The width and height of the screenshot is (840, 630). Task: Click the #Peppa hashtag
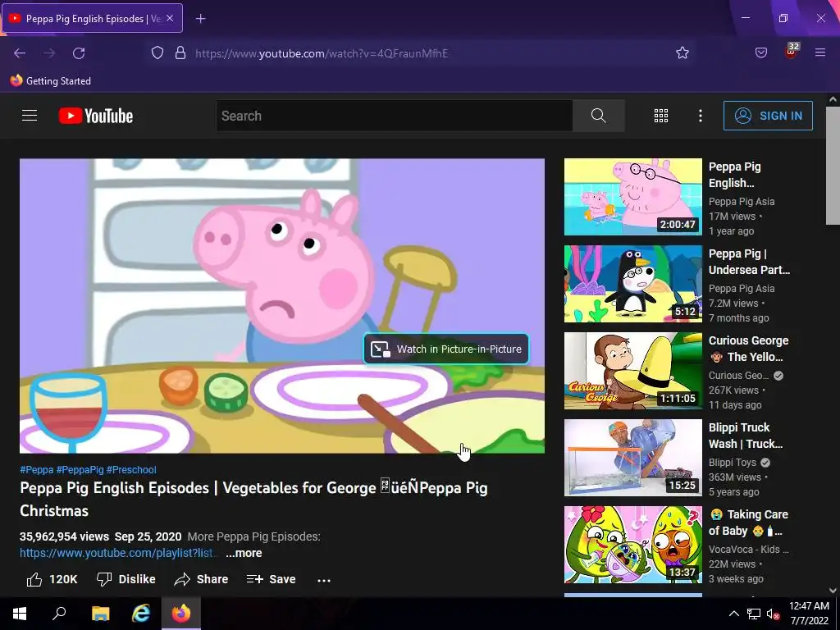click(36, 470)
